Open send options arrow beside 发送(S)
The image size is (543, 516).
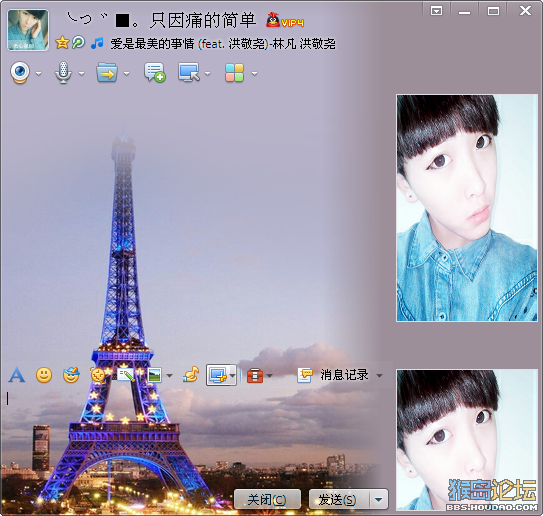(x=379, y=499)
